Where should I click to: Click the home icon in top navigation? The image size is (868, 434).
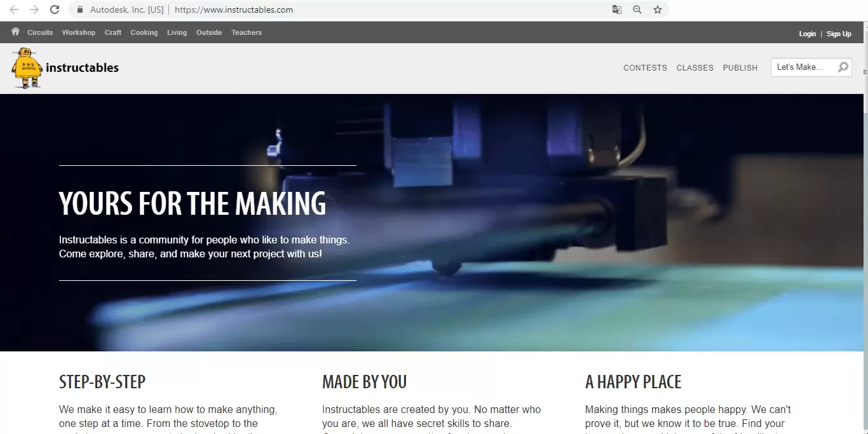[15, 32]
